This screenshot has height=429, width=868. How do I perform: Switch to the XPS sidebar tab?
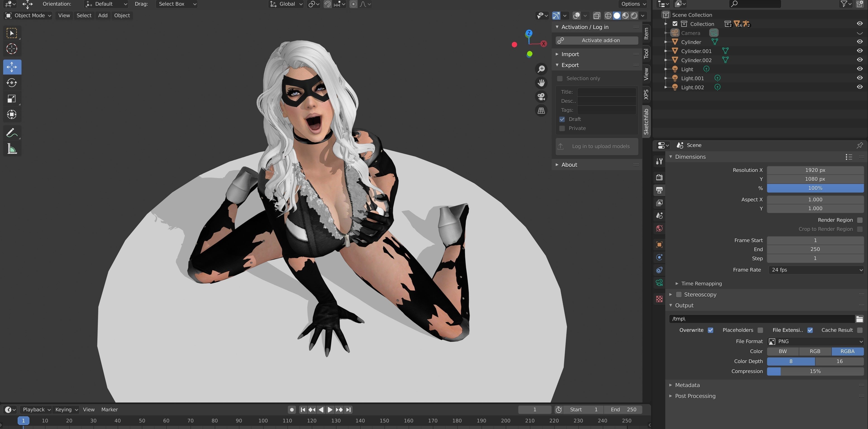click(646, 94)
